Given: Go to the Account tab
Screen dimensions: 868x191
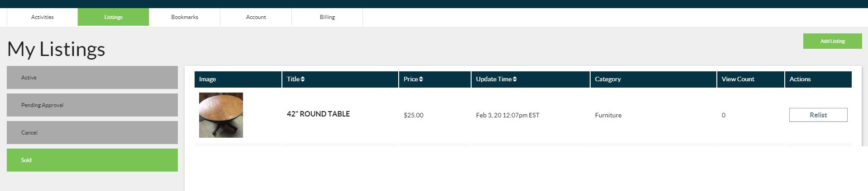Looking at the screenshot, I should point(256,17).
